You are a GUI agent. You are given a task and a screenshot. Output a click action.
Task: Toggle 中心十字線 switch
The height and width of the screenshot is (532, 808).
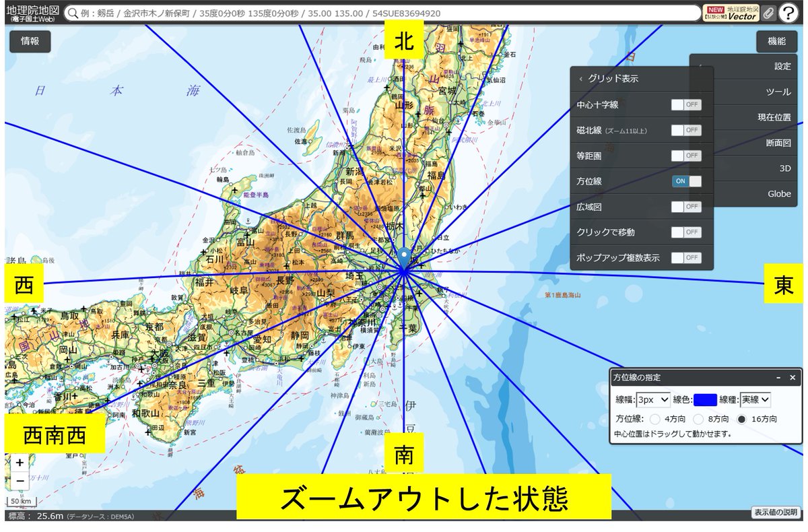point(686,105)
